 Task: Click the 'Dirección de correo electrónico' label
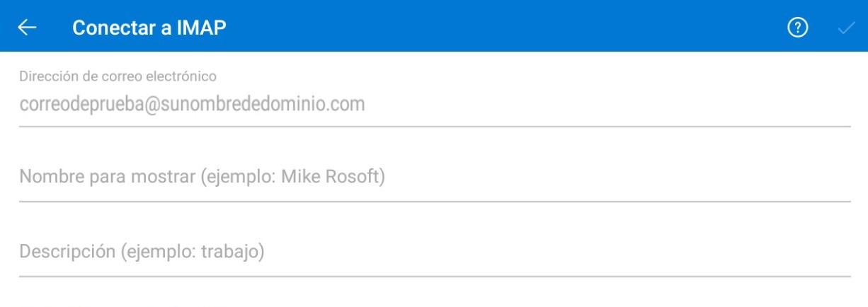(118, 75)
